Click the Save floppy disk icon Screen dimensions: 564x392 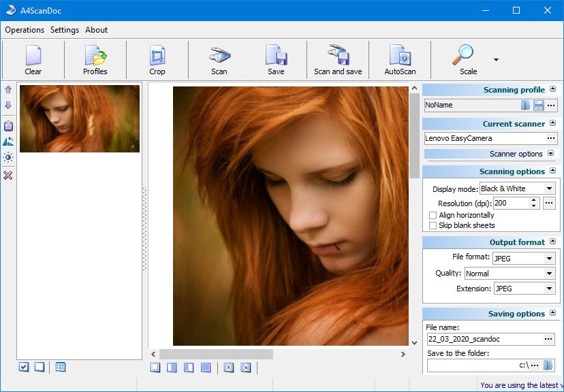[x=276, y=60]
